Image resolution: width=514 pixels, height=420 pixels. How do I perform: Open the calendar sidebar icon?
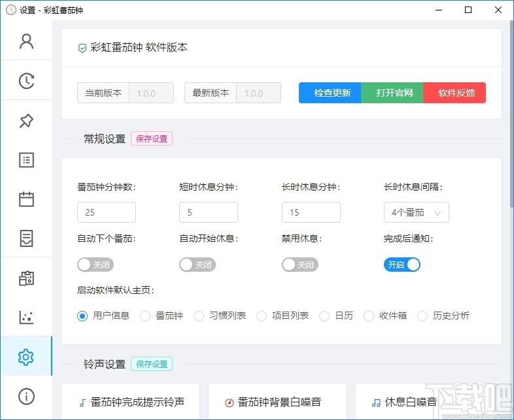[26, 199]
